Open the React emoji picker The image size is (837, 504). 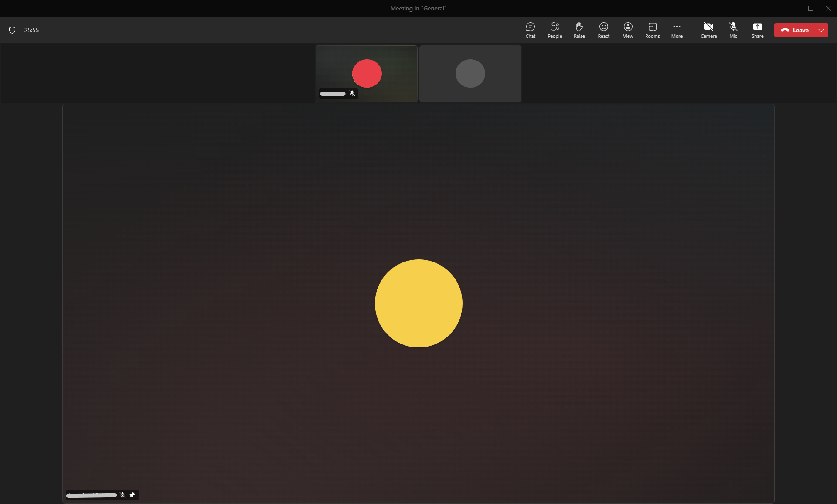coord(603,30)
